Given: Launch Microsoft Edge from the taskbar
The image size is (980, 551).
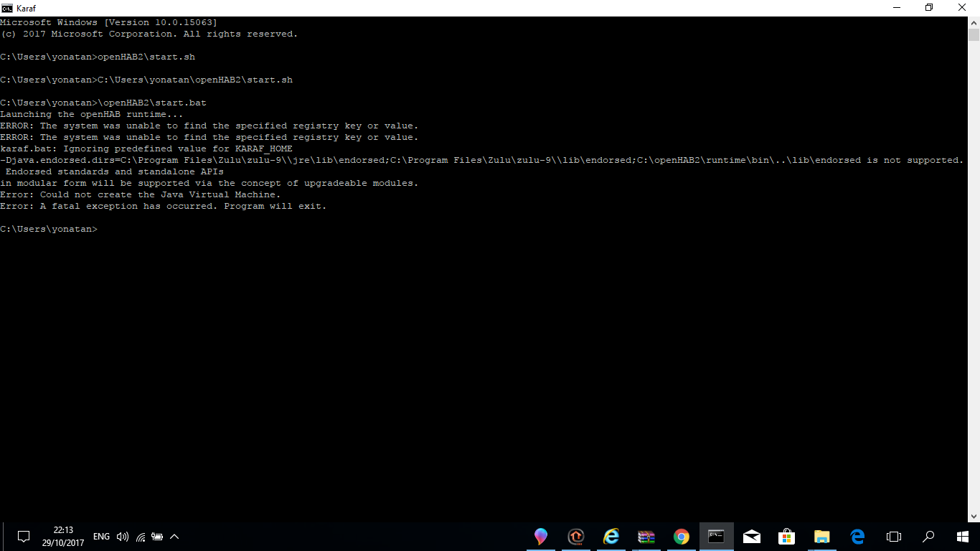Looking at the screenshot, I should (x=857, y=537).
